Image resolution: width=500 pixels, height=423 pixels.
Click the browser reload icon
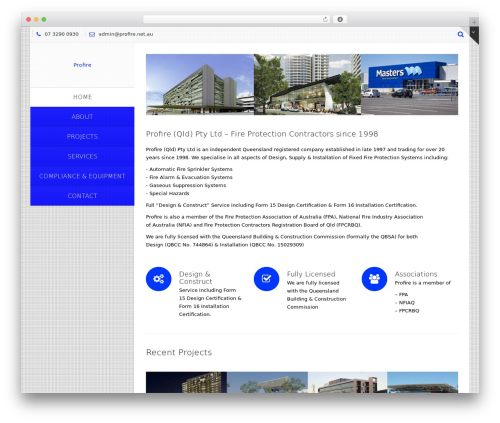point(325,20)
